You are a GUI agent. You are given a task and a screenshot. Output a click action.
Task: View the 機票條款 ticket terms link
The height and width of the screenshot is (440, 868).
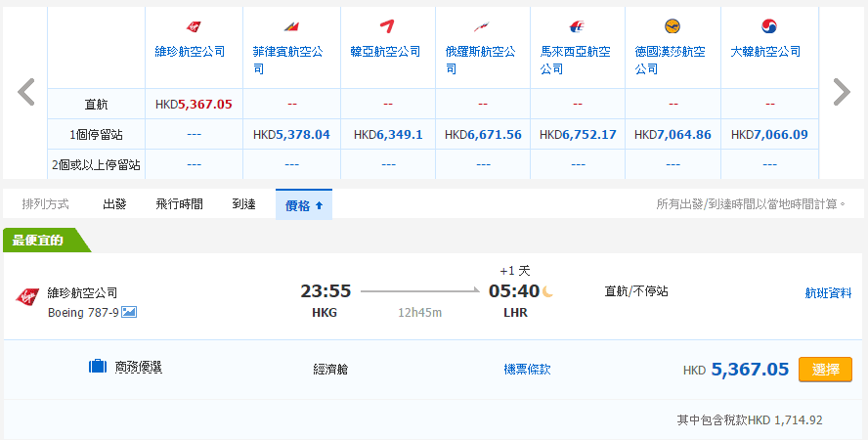(x=527, y=370)
